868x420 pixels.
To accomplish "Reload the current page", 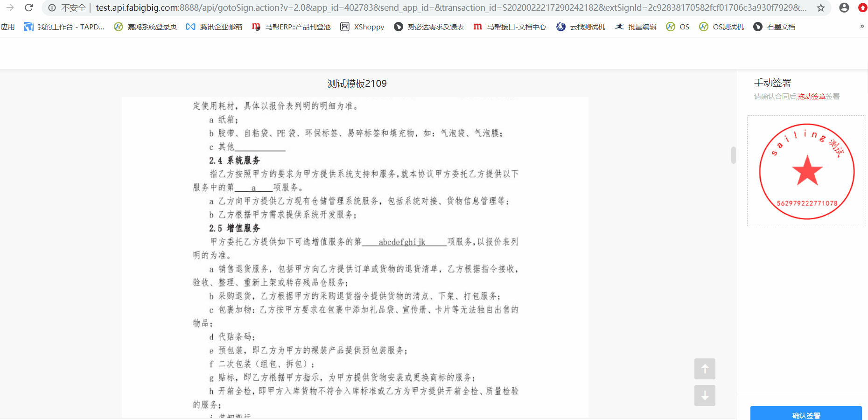I will 29,8.
